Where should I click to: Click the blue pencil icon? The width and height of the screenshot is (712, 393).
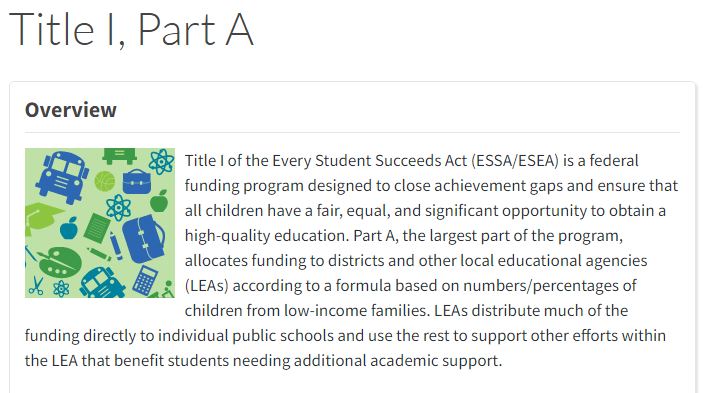pos(116,245)
